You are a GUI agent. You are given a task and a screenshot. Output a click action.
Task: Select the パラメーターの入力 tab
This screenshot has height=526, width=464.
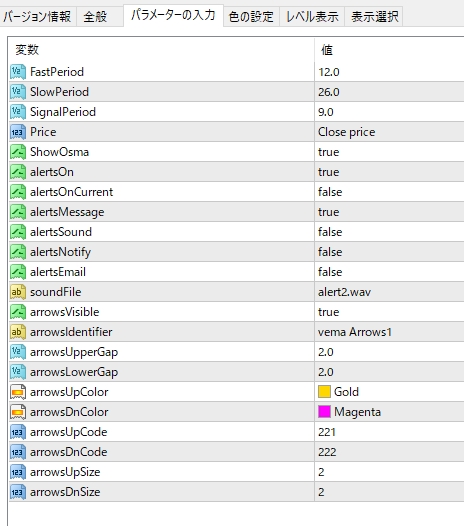[x=173, y=15]
